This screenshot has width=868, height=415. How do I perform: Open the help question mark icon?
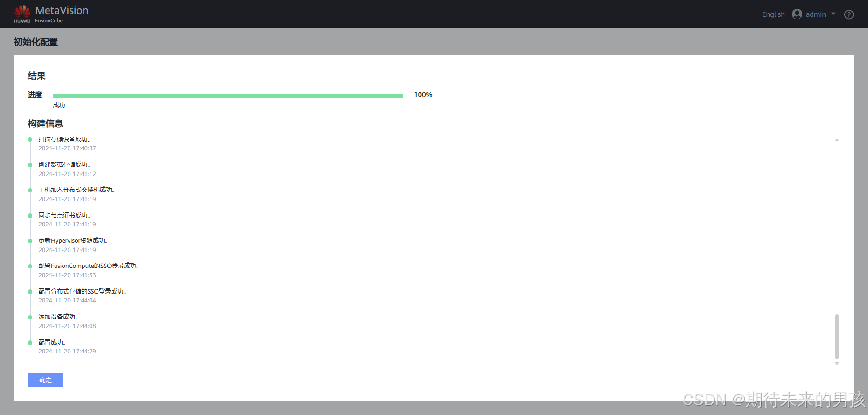(849, 14)
